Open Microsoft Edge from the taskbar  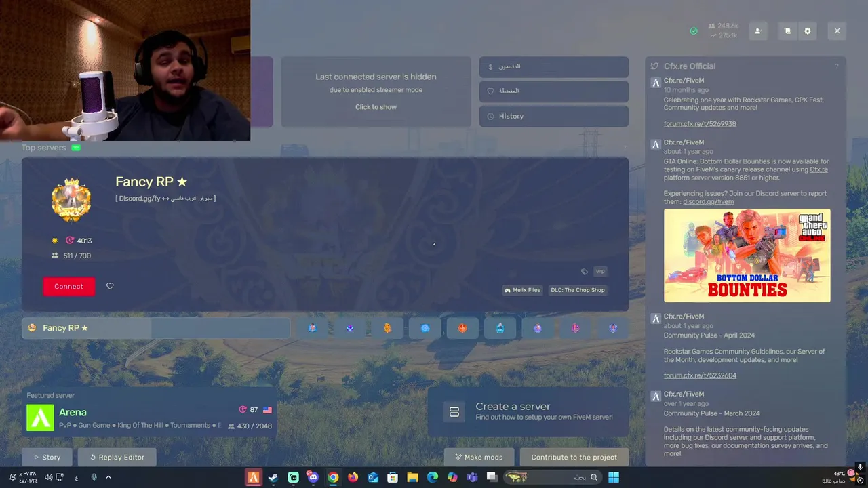[433, 477]
